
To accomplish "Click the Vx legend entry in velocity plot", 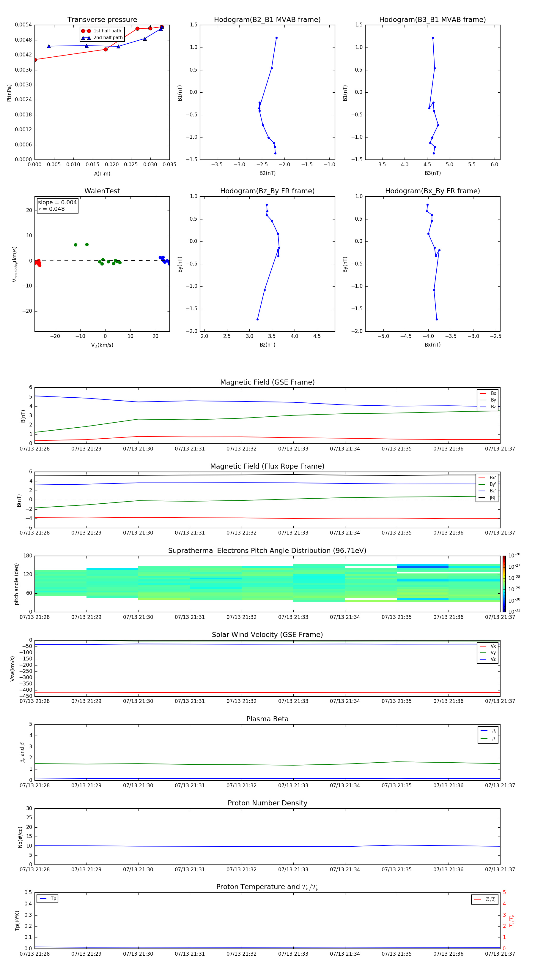I will pyautogui.click(x=488, y=646).
